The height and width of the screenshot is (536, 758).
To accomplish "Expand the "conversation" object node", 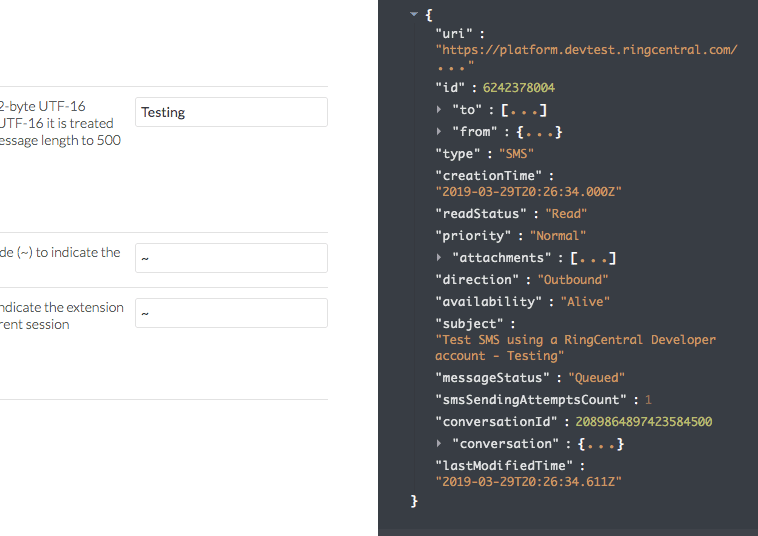I will (x=440, y=444).
